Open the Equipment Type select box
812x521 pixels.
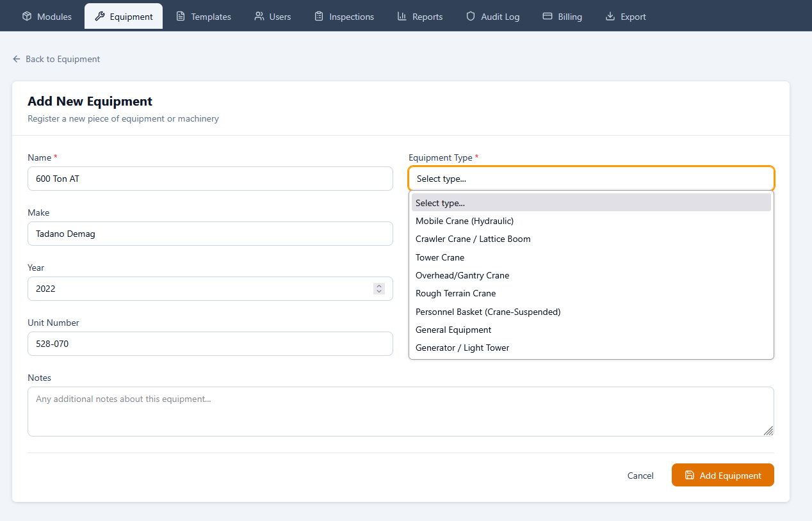point(590,179)
